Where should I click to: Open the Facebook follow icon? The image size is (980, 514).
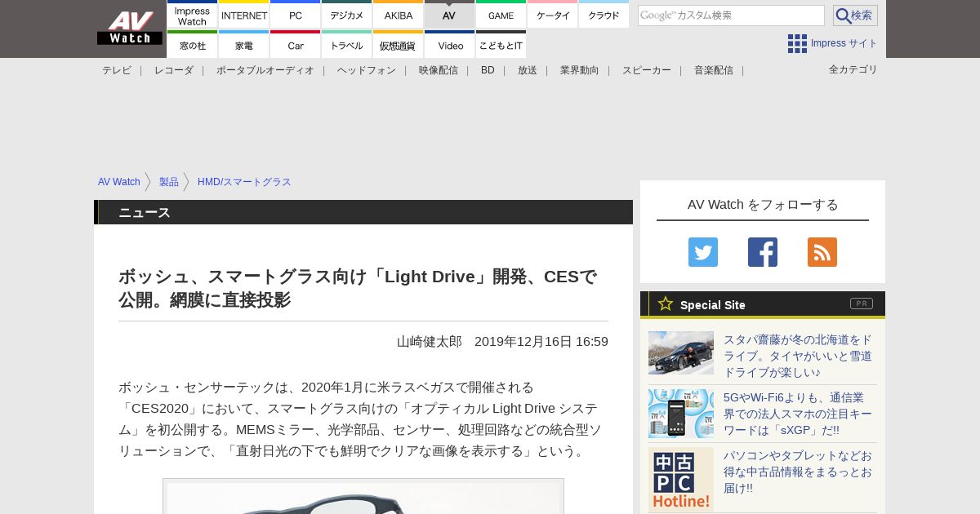(x=763, y=252)
